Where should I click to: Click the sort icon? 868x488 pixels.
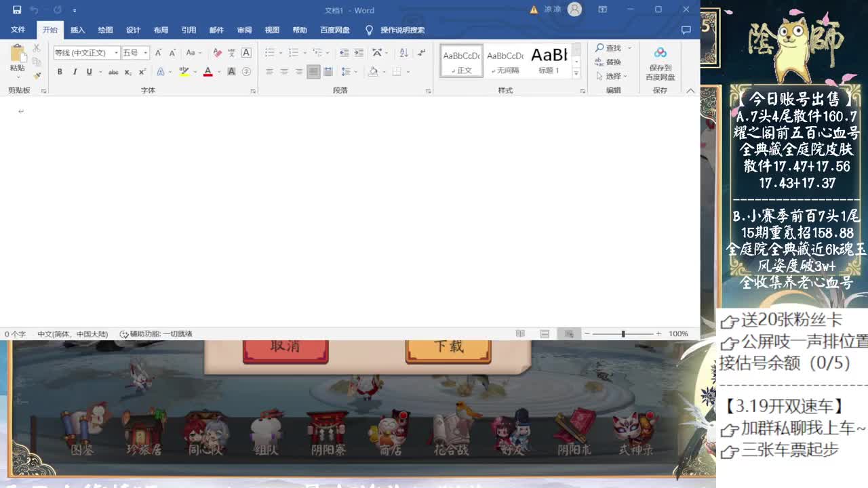click(404, 53)
